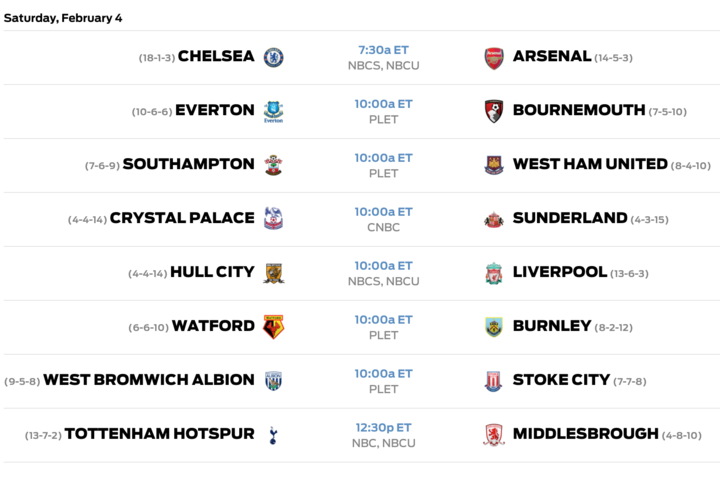Open the West Bromwich Albion team link
720x480 pixels.
148,380
